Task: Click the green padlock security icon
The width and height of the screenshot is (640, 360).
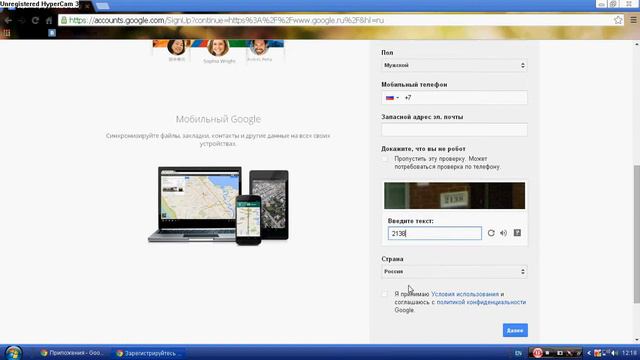Action: point(64,20)
